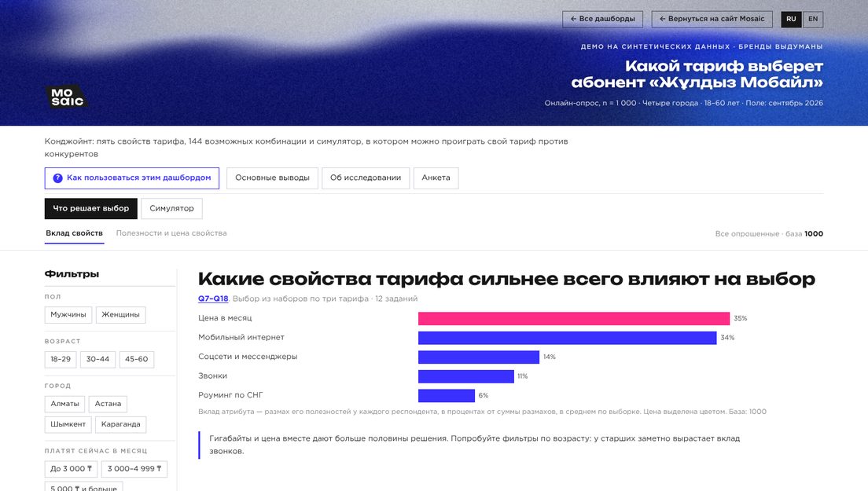Filter by payment '5 000 ₸ и больше'
Viewport: 868px width, 491px height.
click(x=83, y=486)
